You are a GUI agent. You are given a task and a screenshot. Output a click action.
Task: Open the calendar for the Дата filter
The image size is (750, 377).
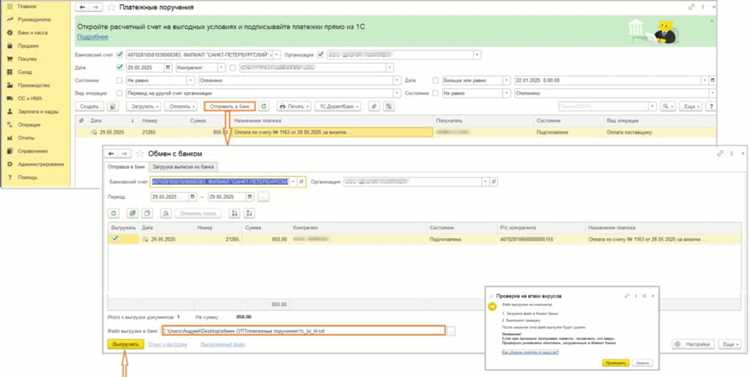168,67
